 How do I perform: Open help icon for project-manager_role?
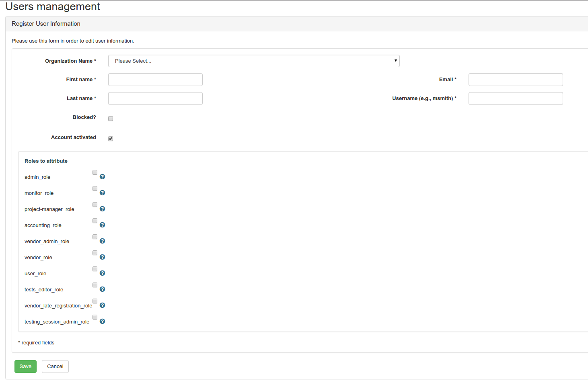coord(103,209)
